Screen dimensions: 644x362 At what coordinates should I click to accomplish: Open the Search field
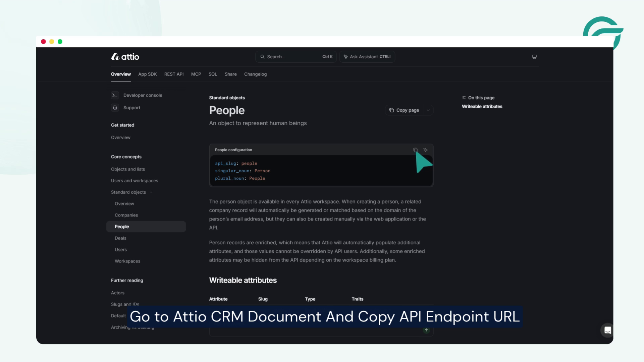[296, 57]
